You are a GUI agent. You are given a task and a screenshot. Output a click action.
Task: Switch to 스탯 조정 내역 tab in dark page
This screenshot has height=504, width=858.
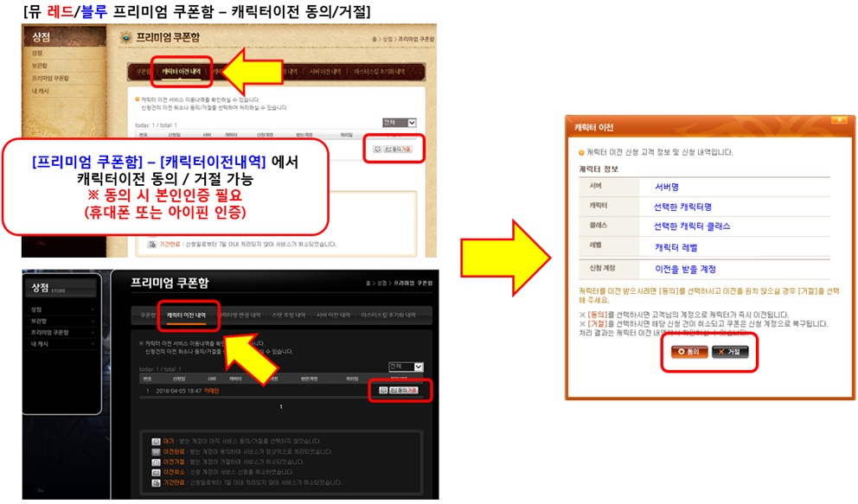290,316
